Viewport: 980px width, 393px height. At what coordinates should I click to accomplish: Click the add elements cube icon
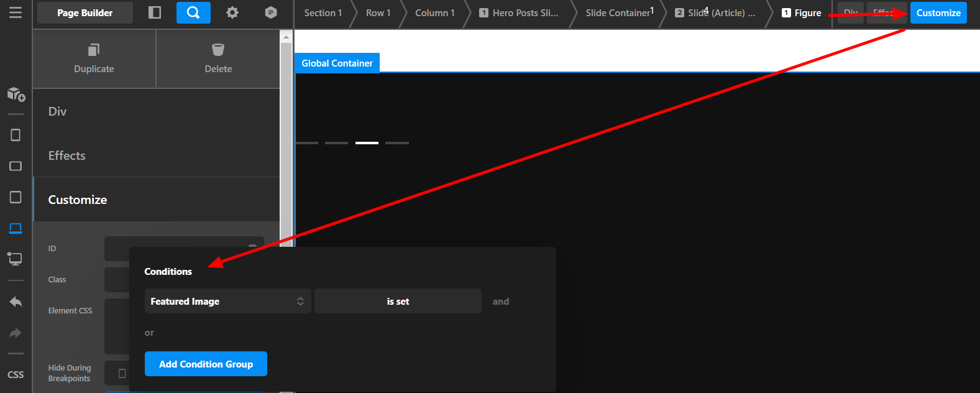(16, 94)
